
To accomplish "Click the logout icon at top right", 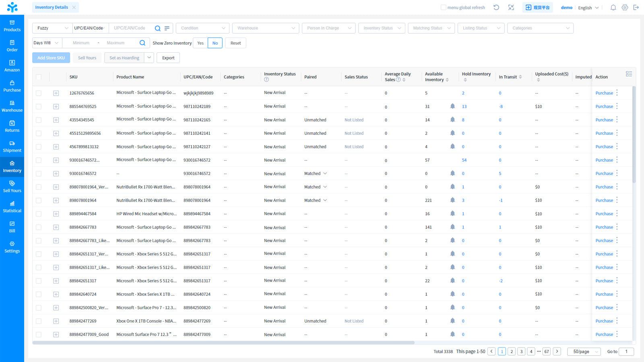I will [x=636, y=8].
